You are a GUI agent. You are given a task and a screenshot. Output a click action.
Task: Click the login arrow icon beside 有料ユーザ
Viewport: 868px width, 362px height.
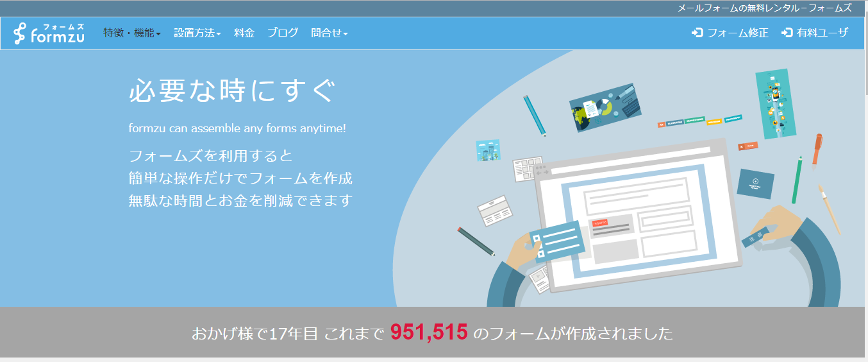click(787, 33)
